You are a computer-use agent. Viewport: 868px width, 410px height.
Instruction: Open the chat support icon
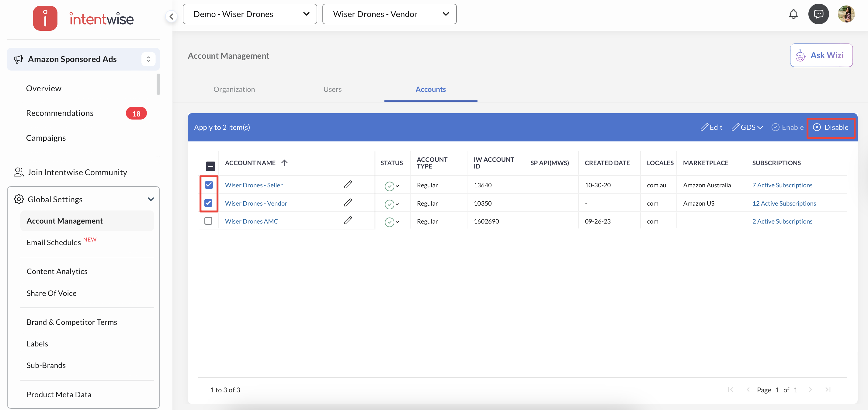pos(818,14)
